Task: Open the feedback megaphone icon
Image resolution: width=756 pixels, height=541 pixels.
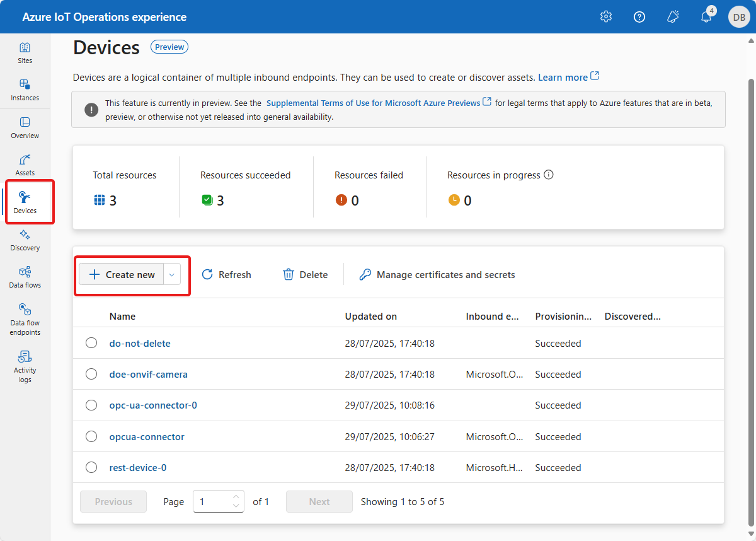Action: point(673,17)
